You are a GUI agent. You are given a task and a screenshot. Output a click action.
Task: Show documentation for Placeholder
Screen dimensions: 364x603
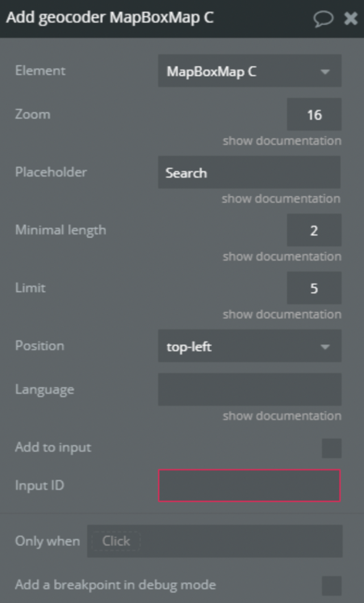[x=281, y=199]
